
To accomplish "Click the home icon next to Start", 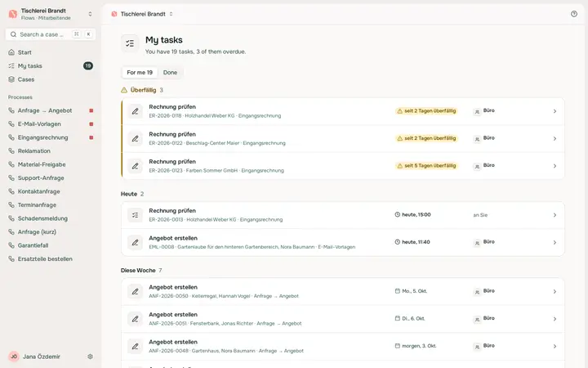I will tap(11, 52).
